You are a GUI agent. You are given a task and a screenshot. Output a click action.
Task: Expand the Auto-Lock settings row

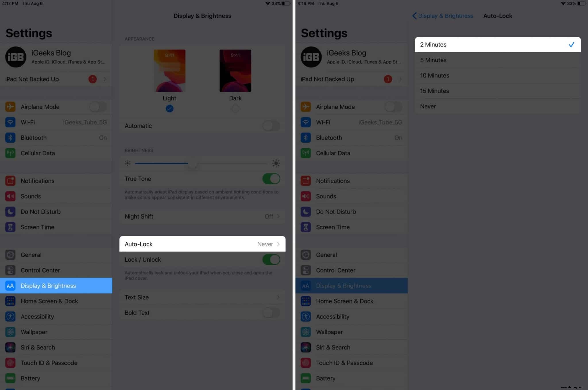click(202, 244)
